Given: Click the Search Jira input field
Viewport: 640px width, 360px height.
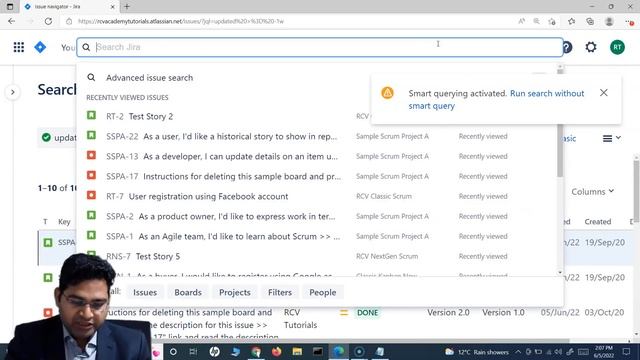Looking at the screenshot, I should click(320, 47).
